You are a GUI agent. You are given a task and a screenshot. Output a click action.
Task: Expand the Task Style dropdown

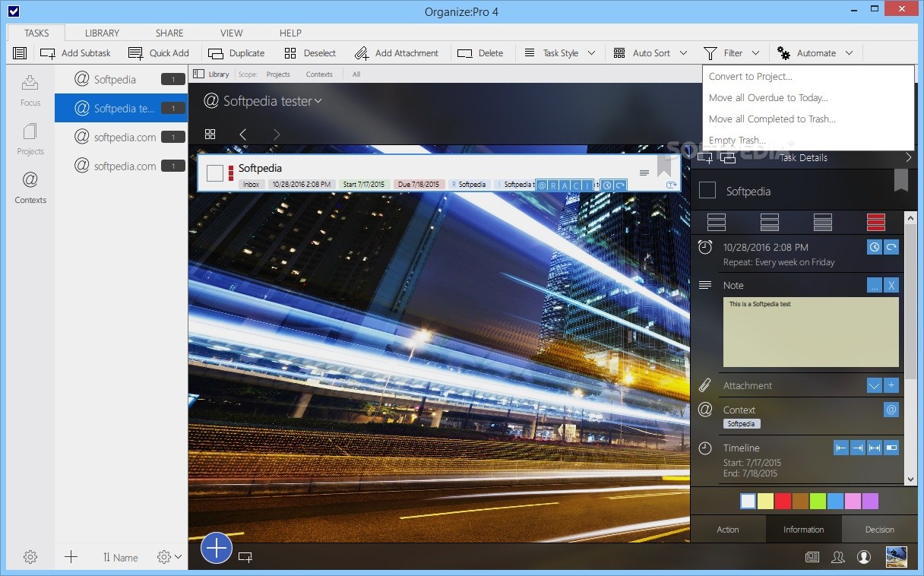pyautogui.click(x=591, y=53)
